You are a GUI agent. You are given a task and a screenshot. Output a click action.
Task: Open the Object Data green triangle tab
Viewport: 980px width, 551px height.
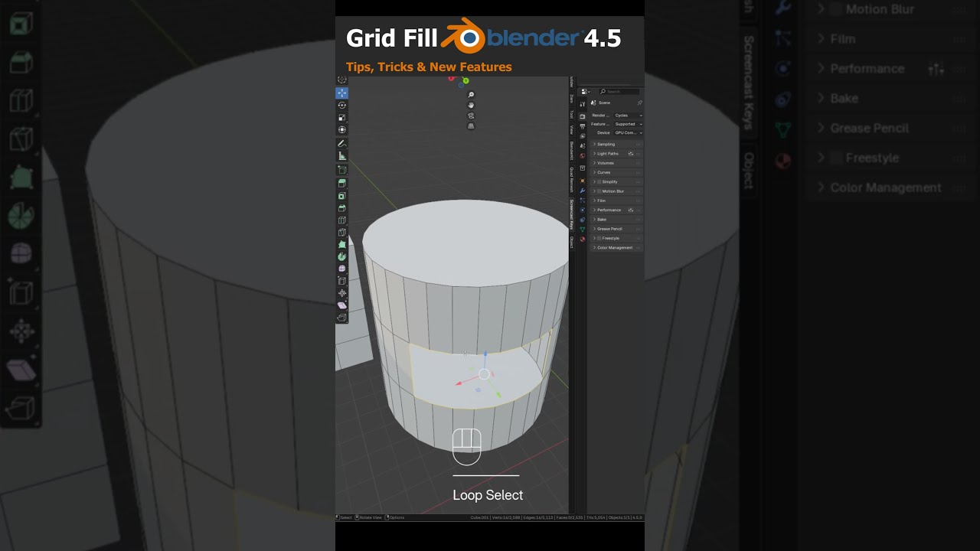point(583,229)
